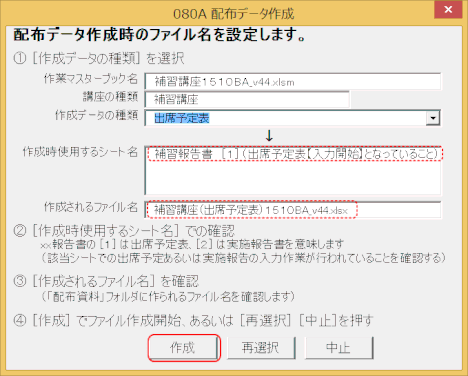Click the 作成されるファイル名 output field

point(293,210)
